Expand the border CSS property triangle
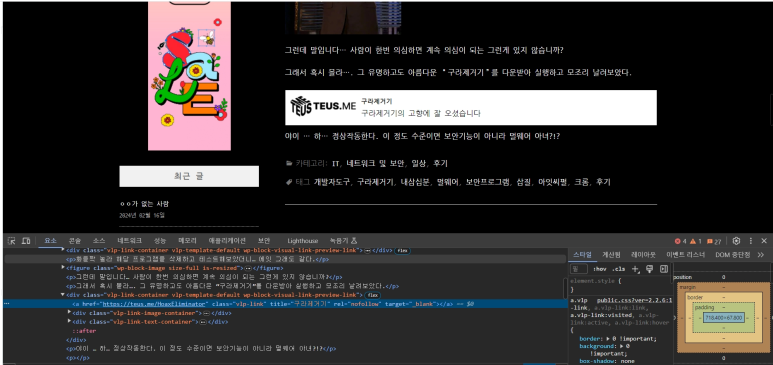Image resolution: width=773 pixels, height=365 pixels. [607, 339]
